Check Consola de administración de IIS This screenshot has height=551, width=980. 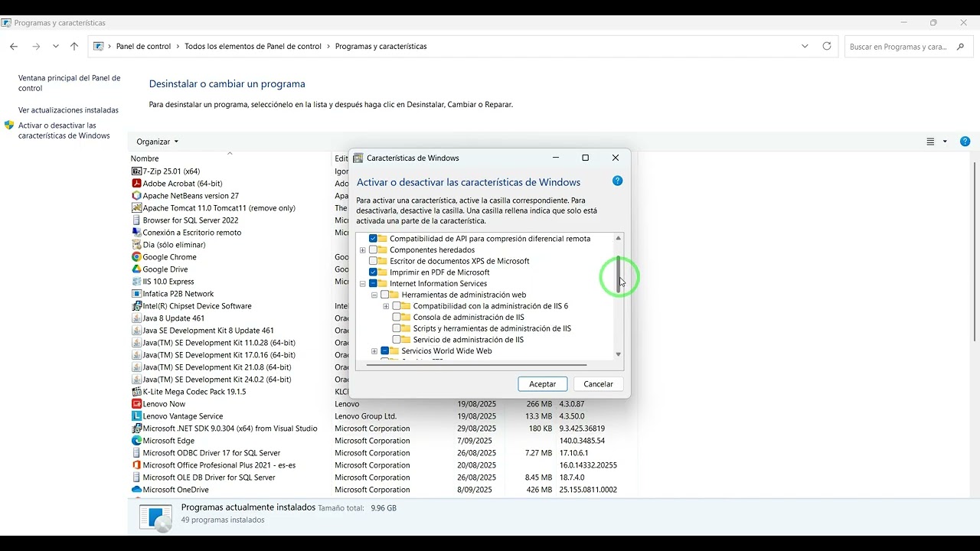click(x=397, y=317)
